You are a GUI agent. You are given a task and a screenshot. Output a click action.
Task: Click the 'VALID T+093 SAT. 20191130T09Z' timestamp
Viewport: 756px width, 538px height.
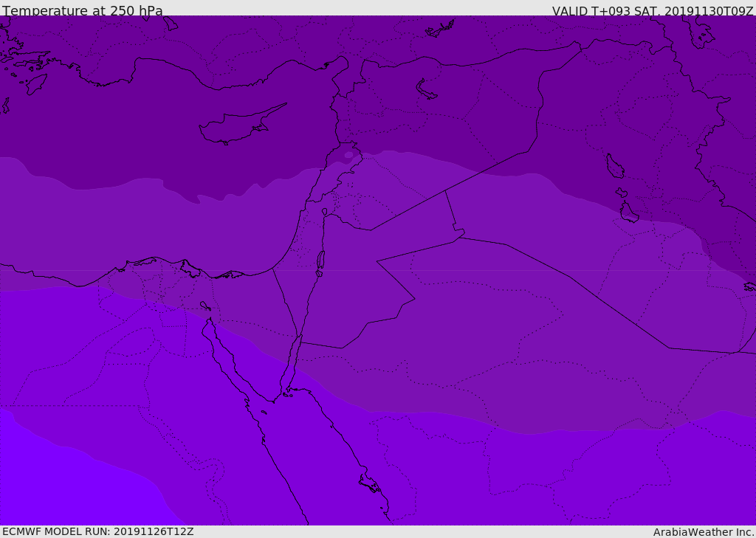(x=653, y=11)
